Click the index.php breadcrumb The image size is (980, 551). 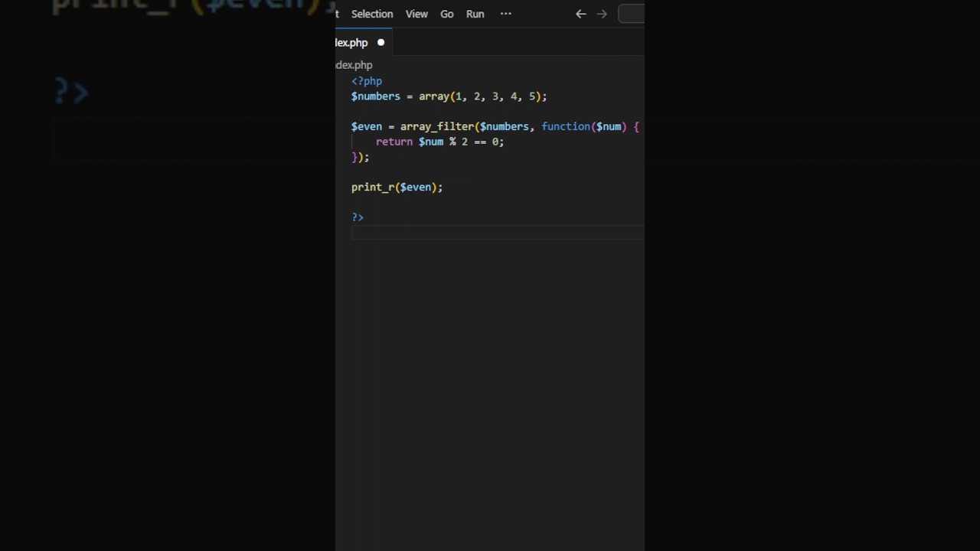(354, 65)
